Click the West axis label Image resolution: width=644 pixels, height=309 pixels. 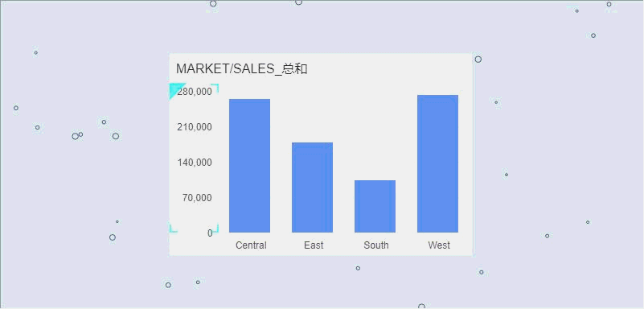pyautogui.click(x=439, y=245)
